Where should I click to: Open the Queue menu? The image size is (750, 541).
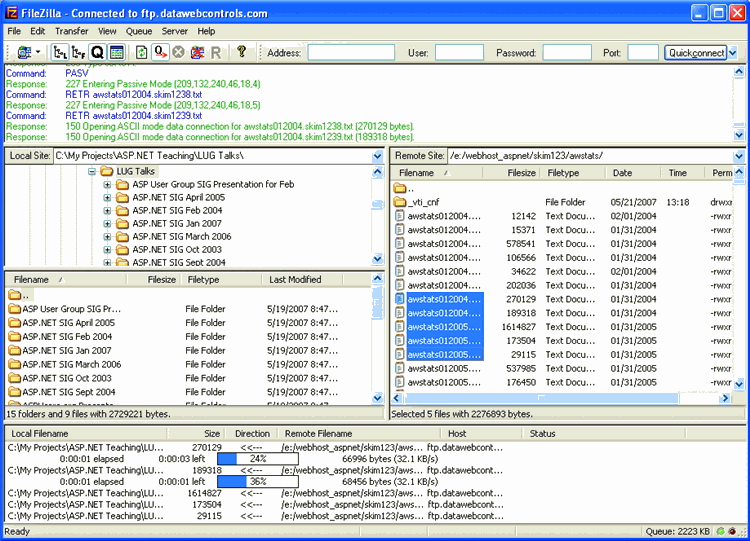click(x=139, y=31)
